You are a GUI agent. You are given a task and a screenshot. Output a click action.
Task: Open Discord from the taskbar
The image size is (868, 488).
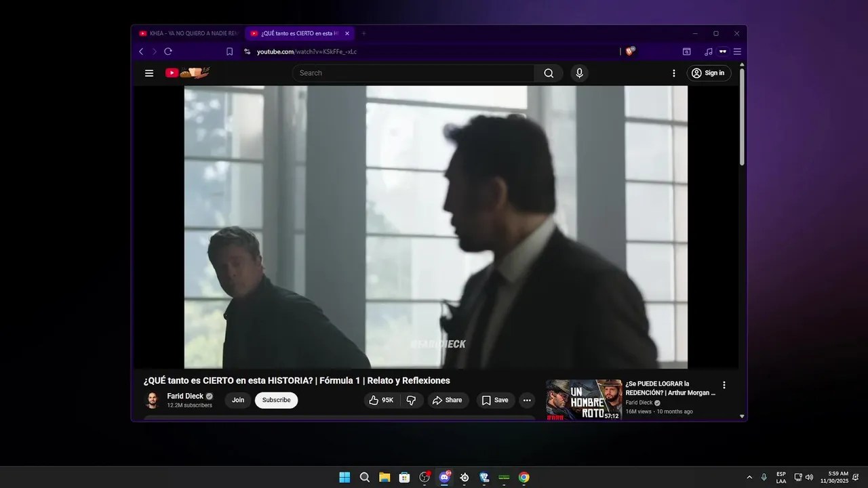445,477
